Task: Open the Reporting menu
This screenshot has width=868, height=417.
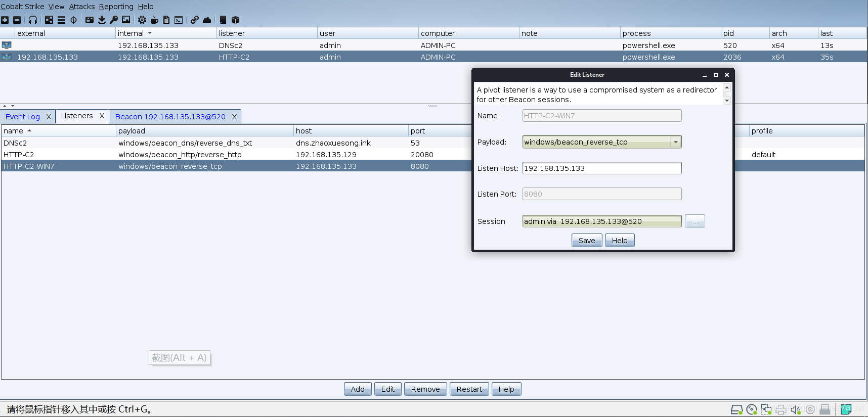Action: (116, 7)
